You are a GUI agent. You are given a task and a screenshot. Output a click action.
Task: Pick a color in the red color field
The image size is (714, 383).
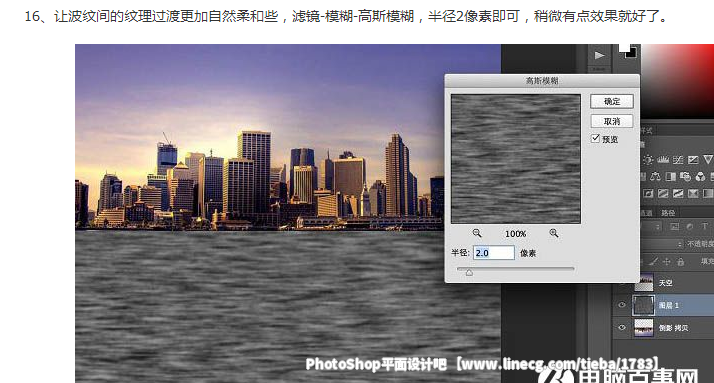pos(678,82)
